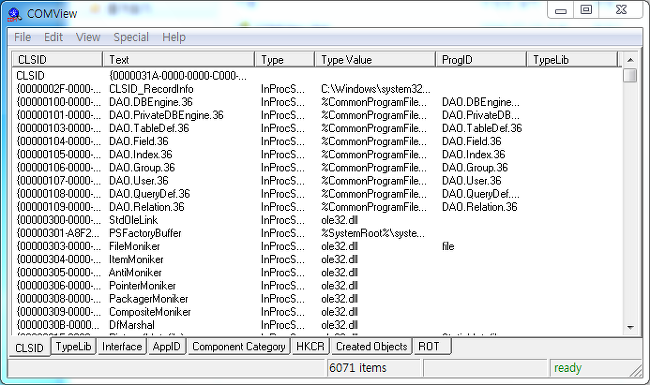Select the StdOleLink row

317,220
